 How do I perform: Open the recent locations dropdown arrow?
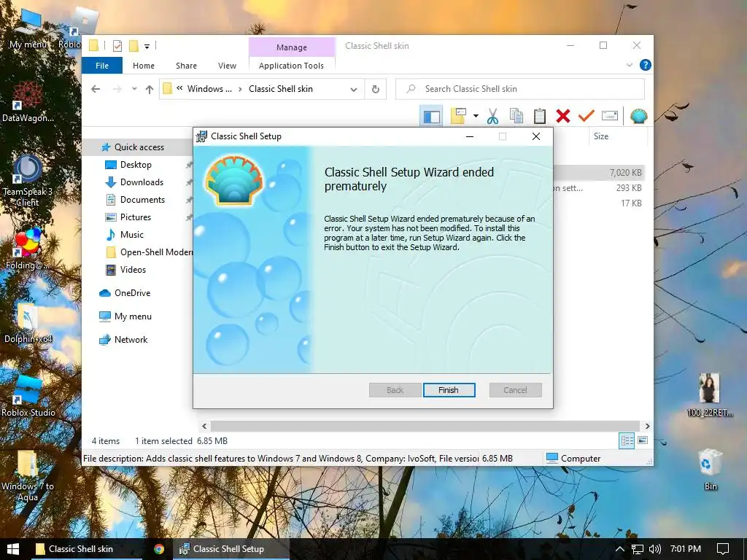pyautogui.click(x=134, y=89)
